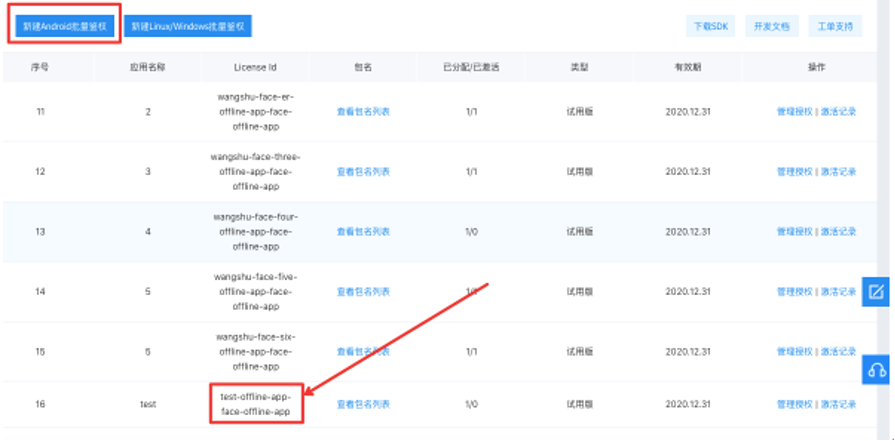Click the 应用名称 column header
This screenshot has height=441, width=895.
pos(147,67)
